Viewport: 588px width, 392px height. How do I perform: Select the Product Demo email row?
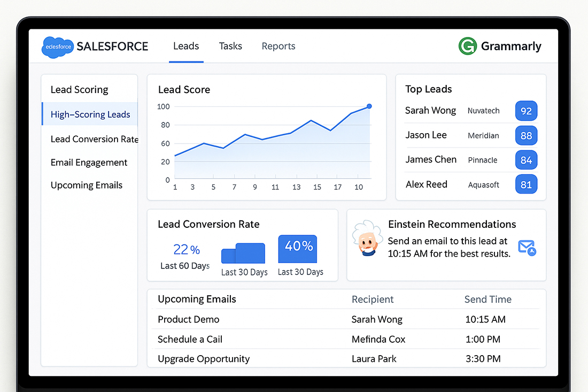coord(346,319)
